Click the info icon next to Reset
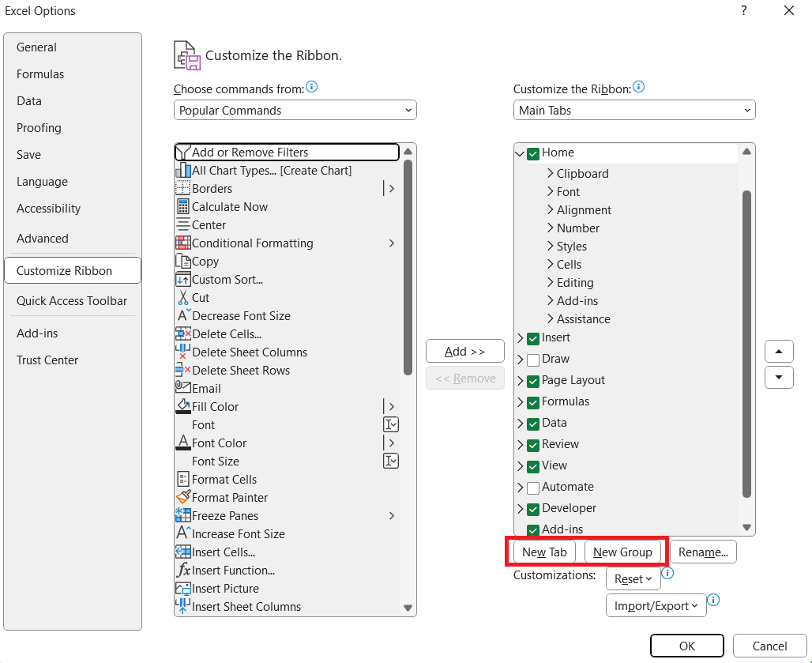The width and height of the screenshot is (812, 663). tap(668, 573)
